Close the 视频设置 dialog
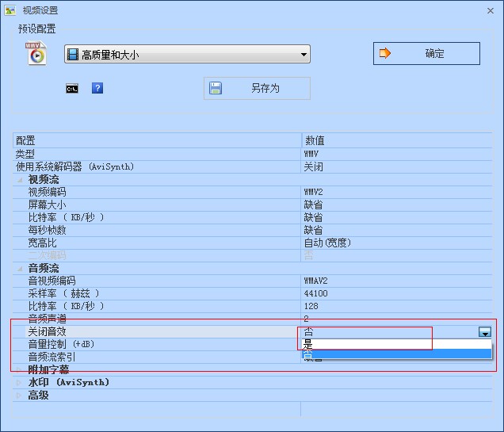Image resolution: width=504 pixels, height=432 pixels. (x=491, y=11)
